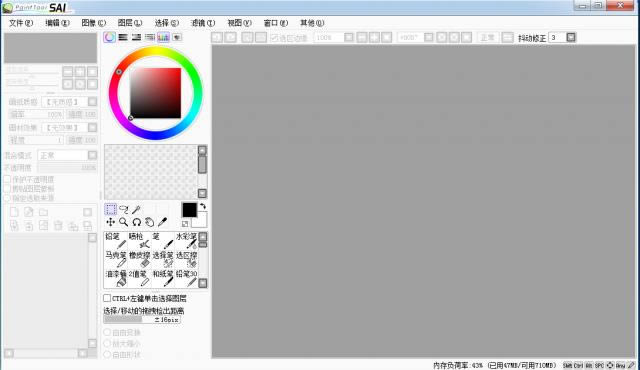Tick the 保护不透明度 checkbox
The height and width of the screenshot is (370, 640).
7,179
